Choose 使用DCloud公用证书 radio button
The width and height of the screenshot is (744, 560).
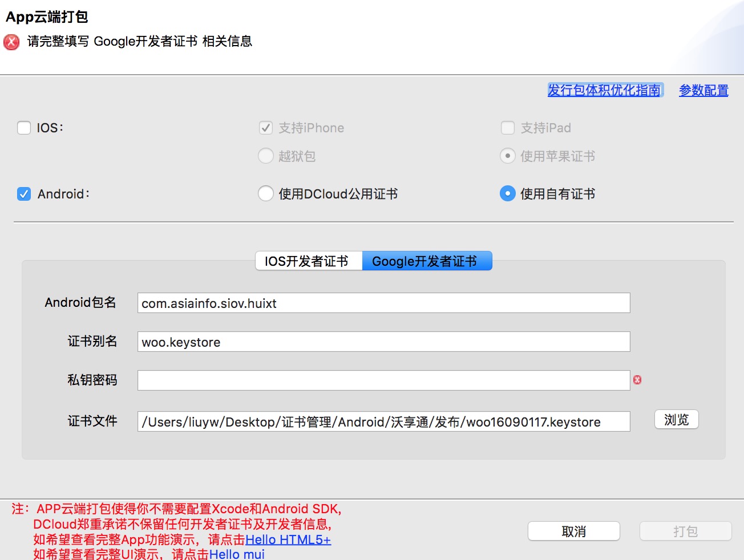tap(266, 194)
